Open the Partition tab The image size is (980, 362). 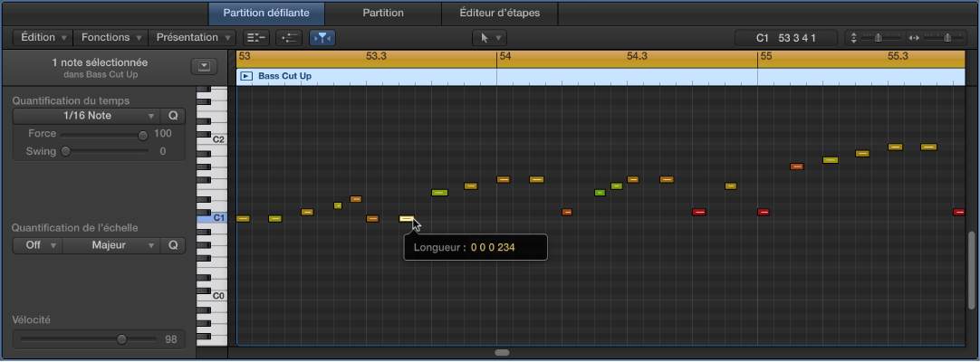click(x=383, y=13)
